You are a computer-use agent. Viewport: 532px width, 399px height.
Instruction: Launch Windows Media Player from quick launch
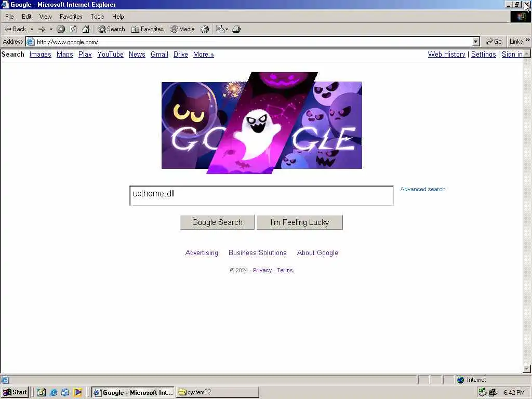tap(77, 393)
